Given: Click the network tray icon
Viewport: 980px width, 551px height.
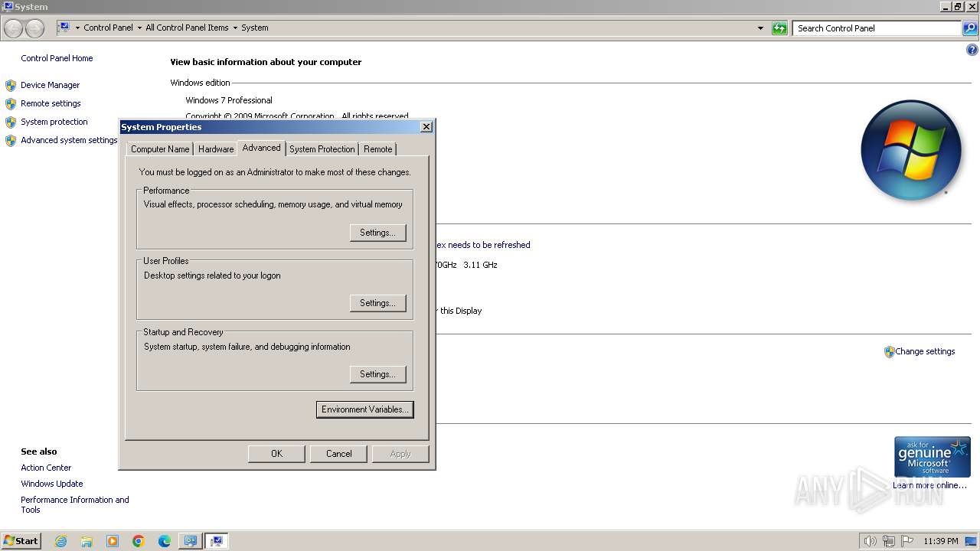Looking at the screenshot, I should coord(889,541).
